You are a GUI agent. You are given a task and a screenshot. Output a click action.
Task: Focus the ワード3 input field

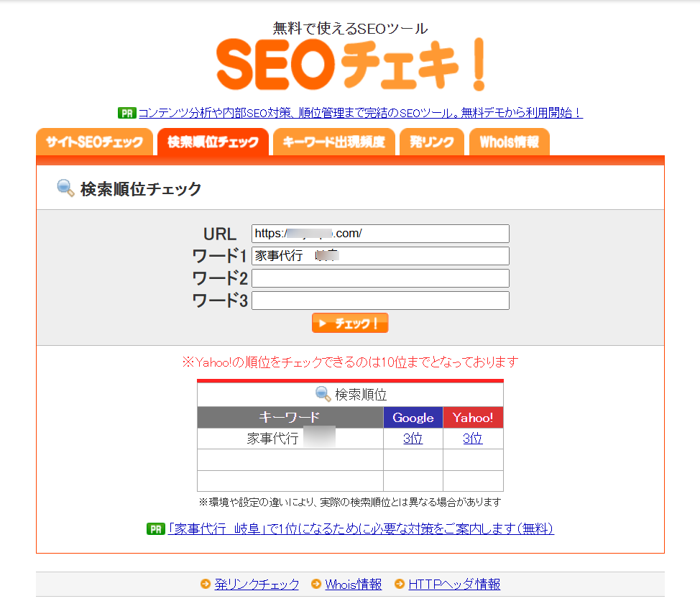pos(380,301)
